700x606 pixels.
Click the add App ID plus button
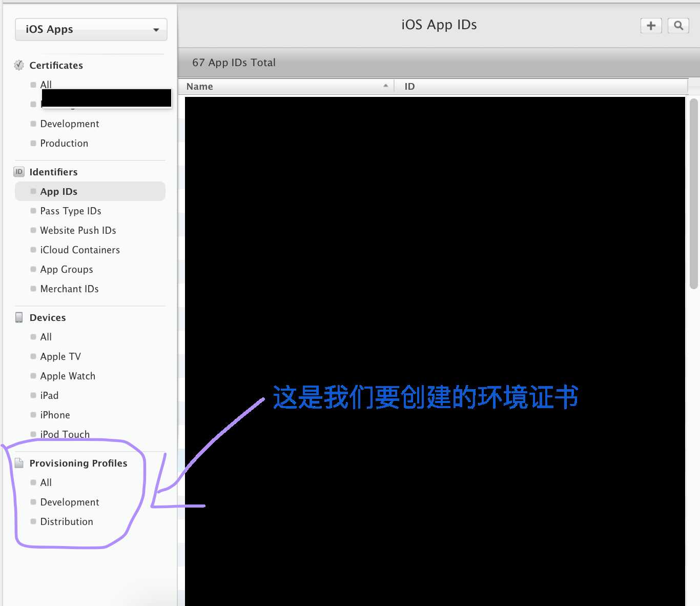click(651, 26)
